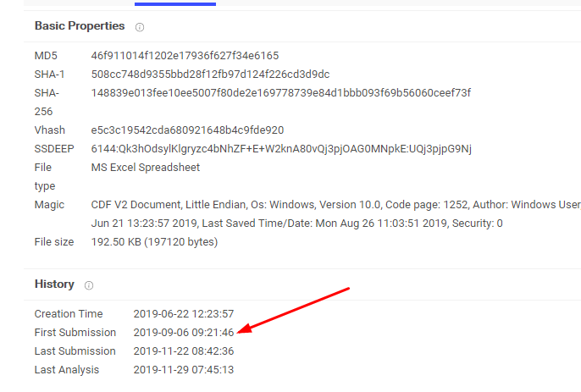Click the Last Submission timestamp 2019-11-22

183,351
